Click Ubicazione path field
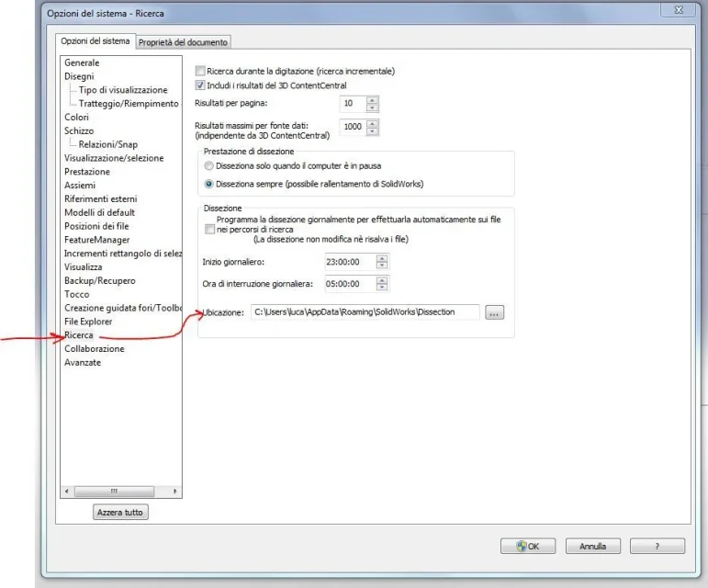Screen dimensions: 708x588 pyautogui.click(x=365, y=312)
